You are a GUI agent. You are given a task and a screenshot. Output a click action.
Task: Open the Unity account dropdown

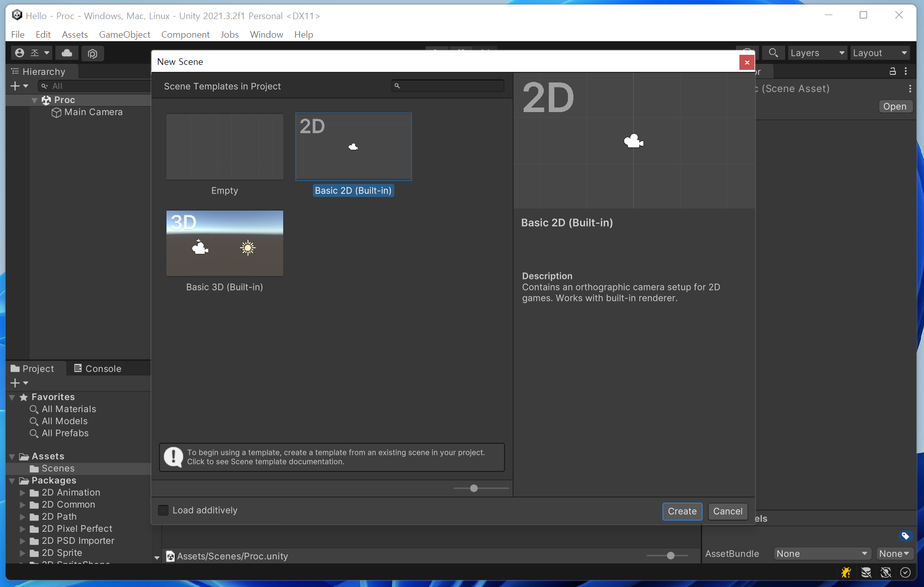point(32,53)
